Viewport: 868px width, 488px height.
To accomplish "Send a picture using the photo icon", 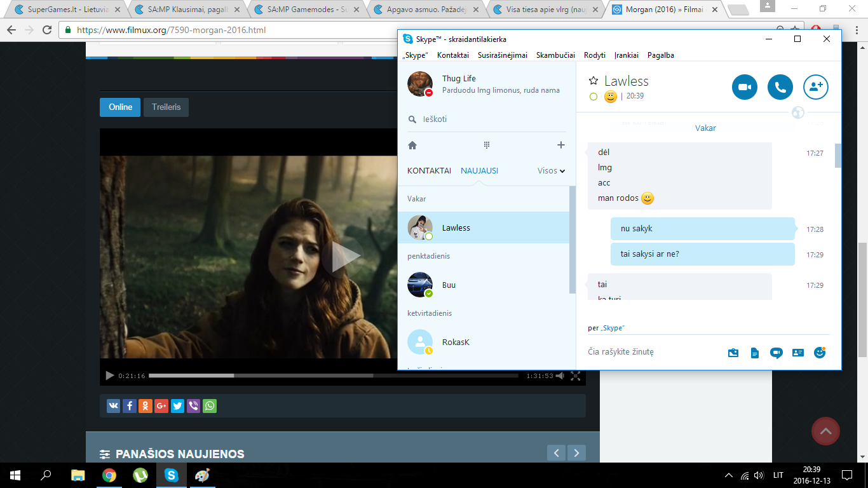I will coord(733,353).
